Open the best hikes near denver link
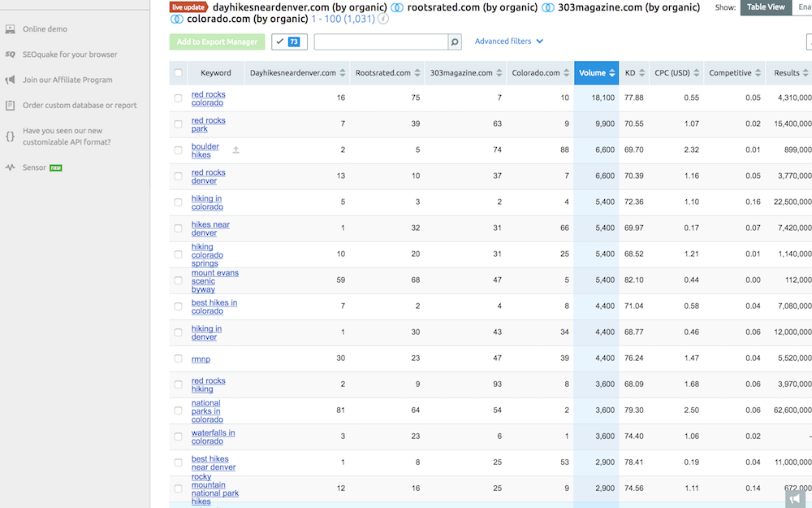 [214, 463]
